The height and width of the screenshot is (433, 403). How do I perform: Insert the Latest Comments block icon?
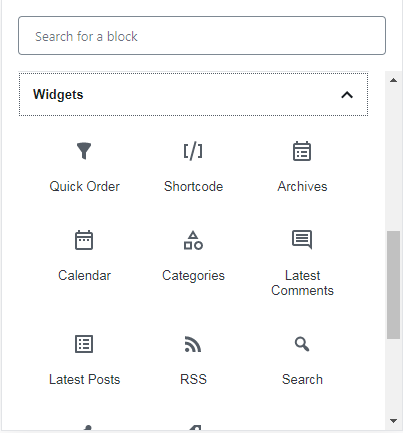pos(302,239)
